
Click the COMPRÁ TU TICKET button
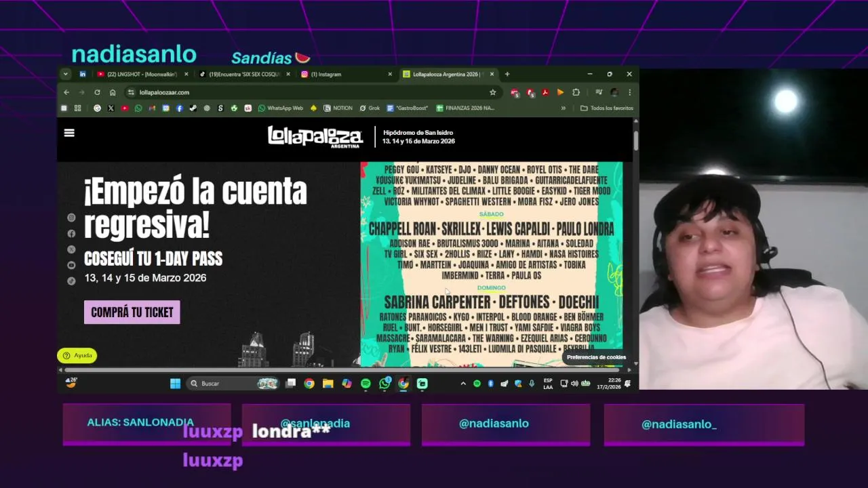pos(132,312)
